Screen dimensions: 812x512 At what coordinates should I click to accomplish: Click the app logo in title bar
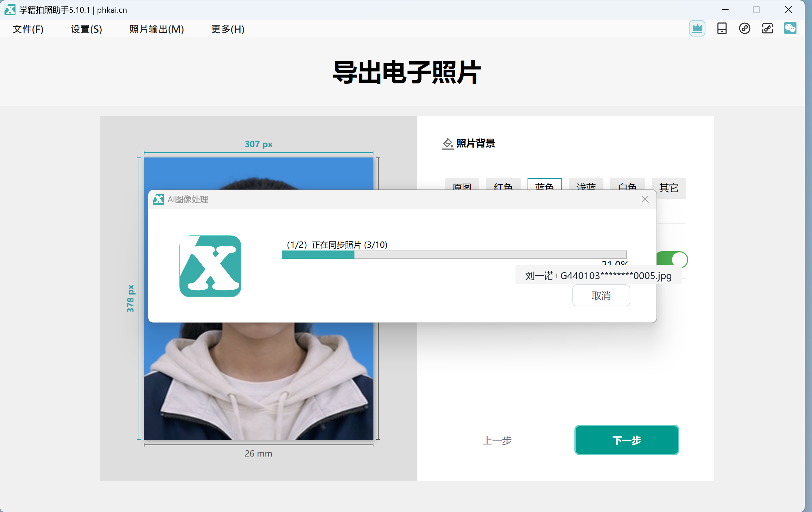(x=10, y=10)
